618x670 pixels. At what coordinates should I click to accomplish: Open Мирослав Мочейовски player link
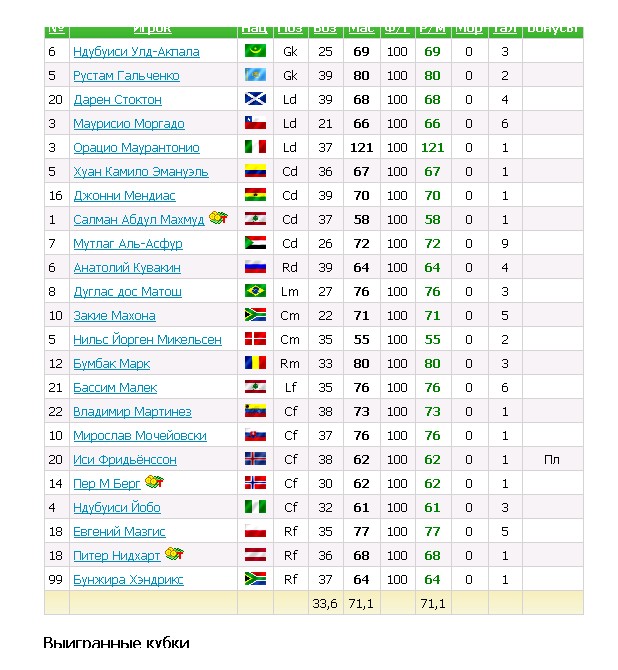coord(140,435)
